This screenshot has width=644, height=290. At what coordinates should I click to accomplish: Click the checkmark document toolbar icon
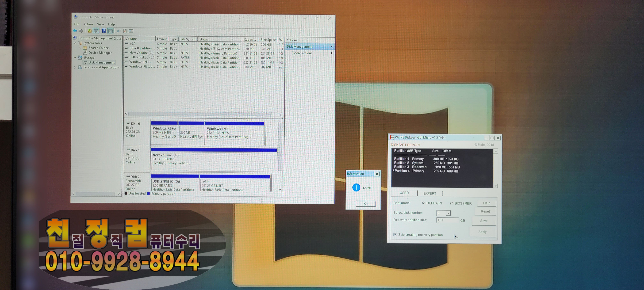point(125,31)
